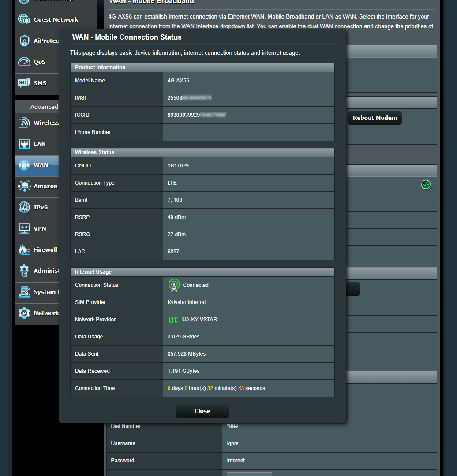This screenshot has height=476, width=457.
Task: Open Guest Network sidebar icon
Action: pyautogui.click(x=24, y=19)
